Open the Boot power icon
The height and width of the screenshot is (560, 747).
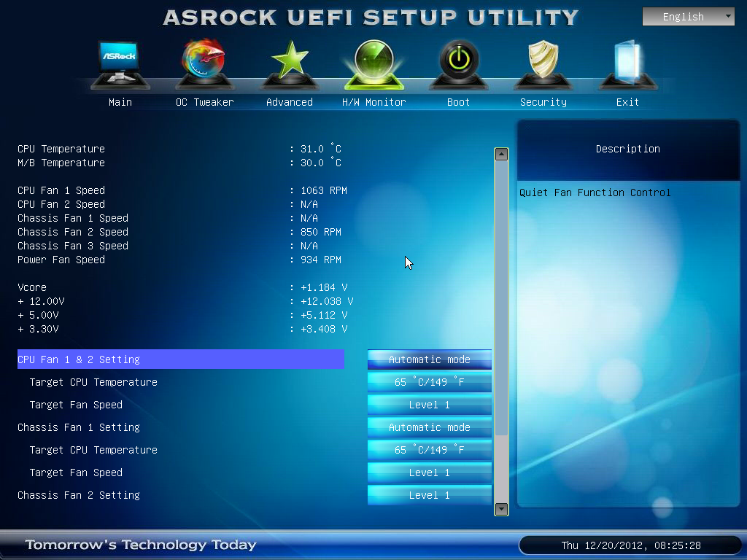[458, 64]
